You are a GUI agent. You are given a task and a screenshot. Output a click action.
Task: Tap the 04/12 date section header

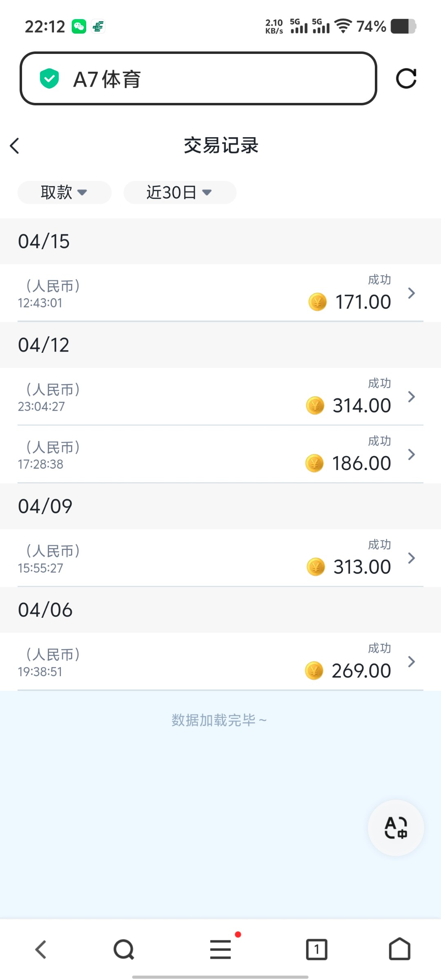[220, 345]
